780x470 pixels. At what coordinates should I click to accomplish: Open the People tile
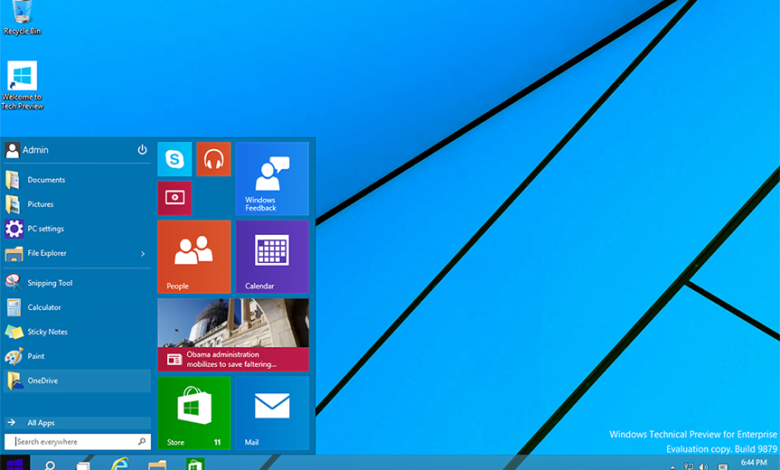click(193, 257)
